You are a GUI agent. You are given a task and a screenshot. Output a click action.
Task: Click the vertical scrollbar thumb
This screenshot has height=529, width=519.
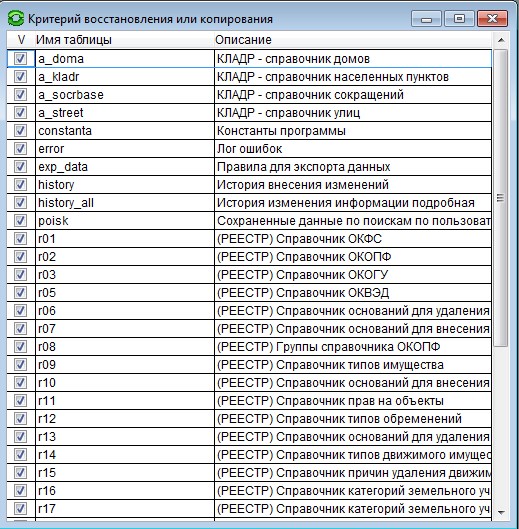tap(500, 198)
